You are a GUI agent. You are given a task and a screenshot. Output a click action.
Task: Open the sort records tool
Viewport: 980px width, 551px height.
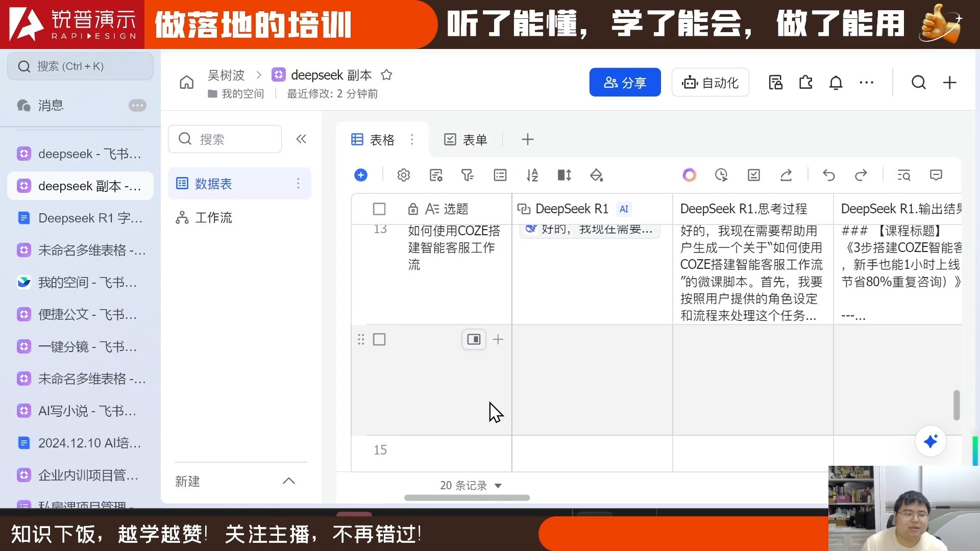click(x=532, y=175)
